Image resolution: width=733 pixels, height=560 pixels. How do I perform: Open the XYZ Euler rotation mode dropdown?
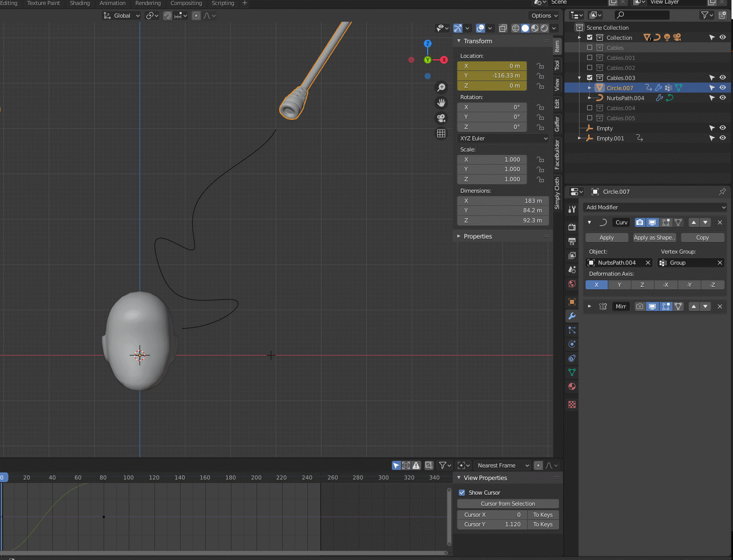click(x=503, y=138)
